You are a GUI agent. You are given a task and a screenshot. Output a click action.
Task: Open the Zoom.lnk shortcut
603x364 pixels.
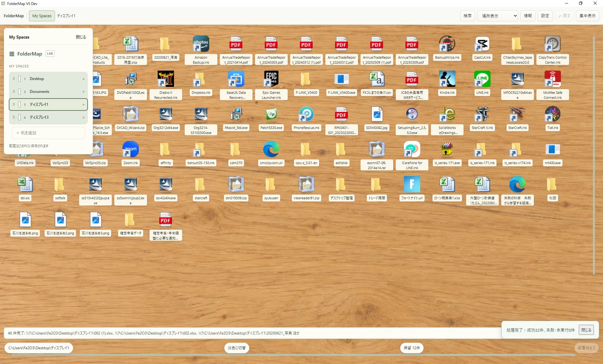point(131,149)
